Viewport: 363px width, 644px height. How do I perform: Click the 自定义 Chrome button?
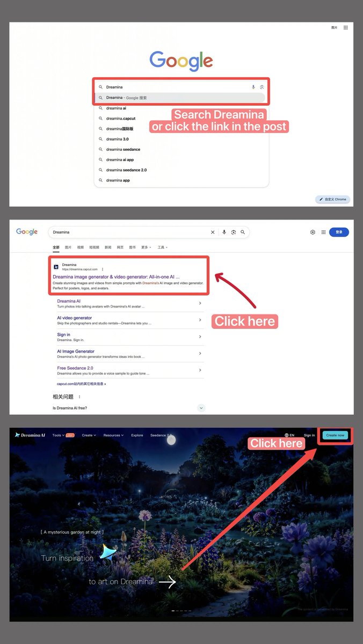[333, 199]
